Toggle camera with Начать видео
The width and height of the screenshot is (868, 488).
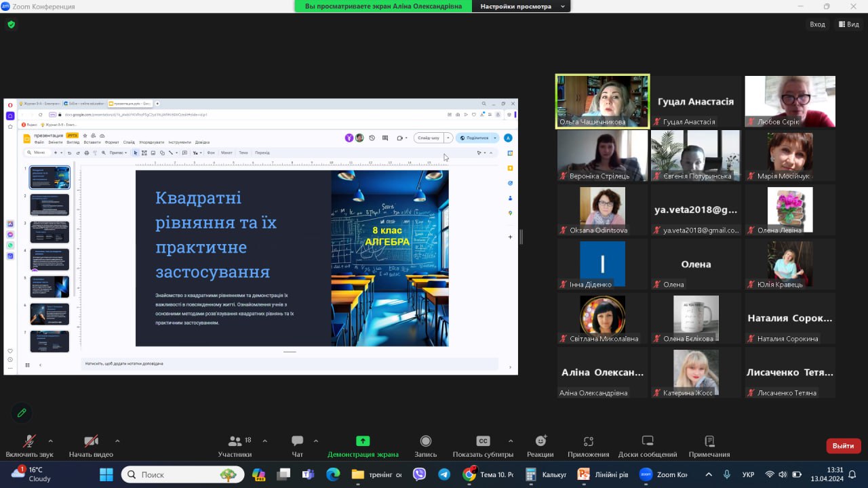[91, 441]
